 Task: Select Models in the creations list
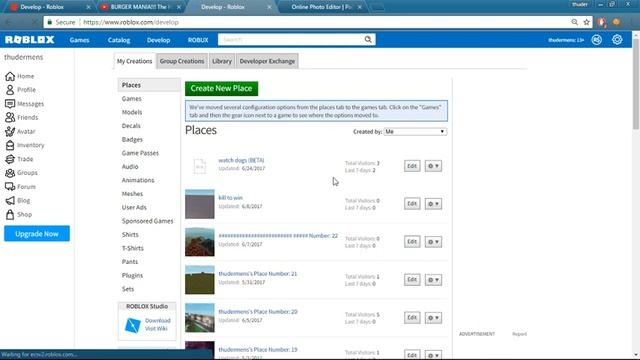(x=132, y=112)
